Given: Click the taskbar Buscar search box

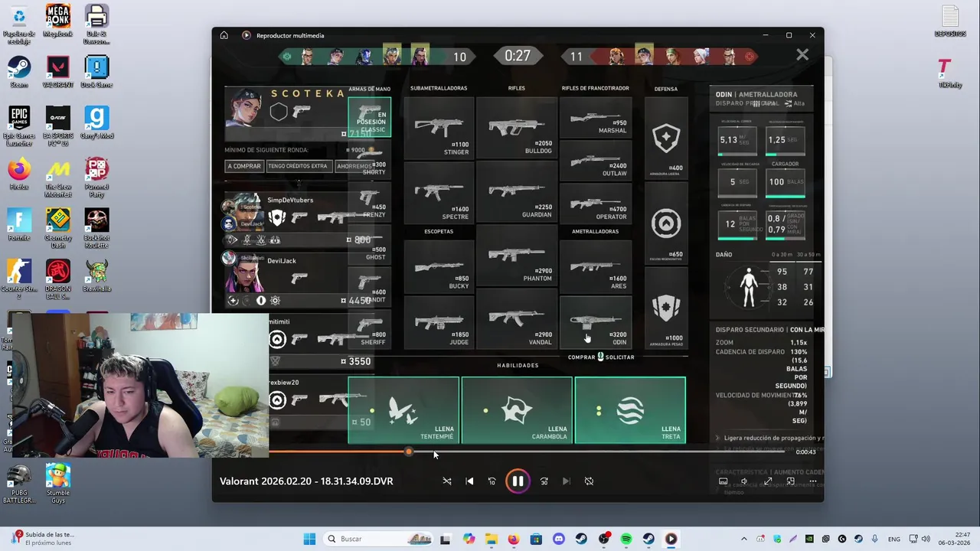Looking at the screenshot, I should click(379, 539).
